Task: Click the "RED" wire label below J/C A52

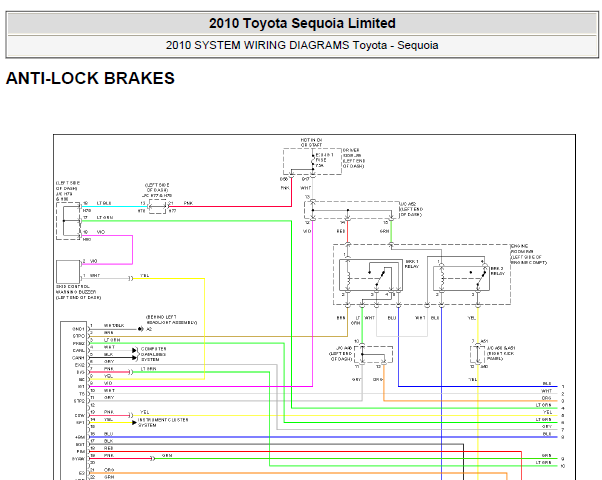Action: point(341,231)
